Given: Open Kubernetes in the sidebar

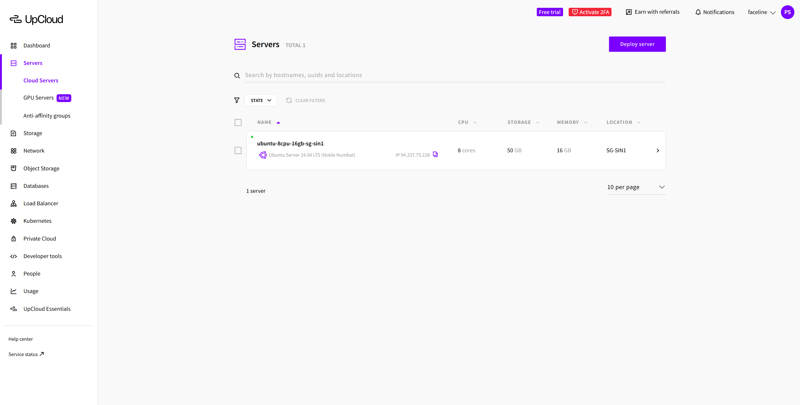Looking at the screenshot, I should pyautogui.click(x=37, y=221).
